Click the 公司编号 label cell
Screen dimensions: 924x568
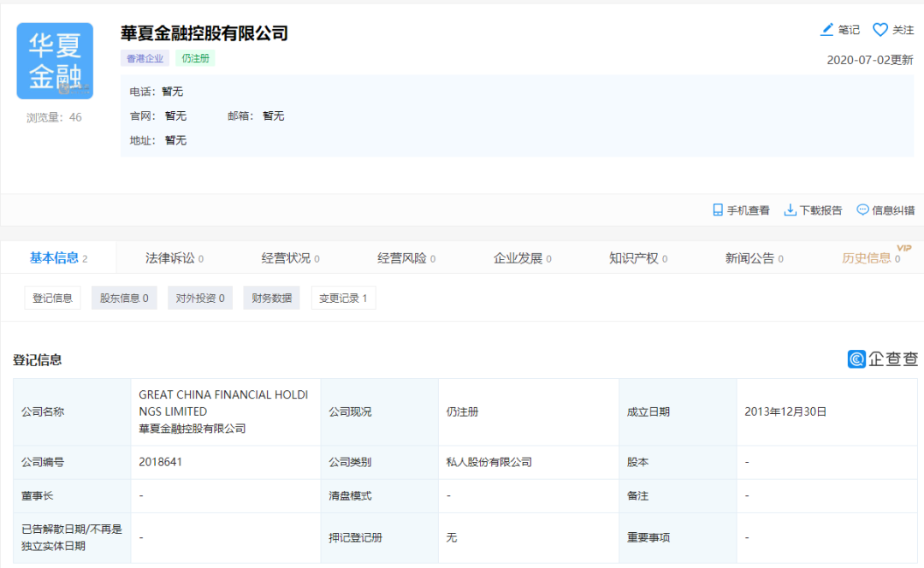coord(72,462)
